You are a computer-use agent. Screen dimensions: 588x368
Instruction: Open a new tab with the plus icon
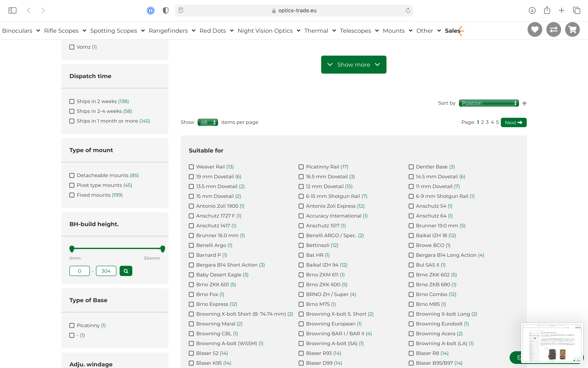561,10
